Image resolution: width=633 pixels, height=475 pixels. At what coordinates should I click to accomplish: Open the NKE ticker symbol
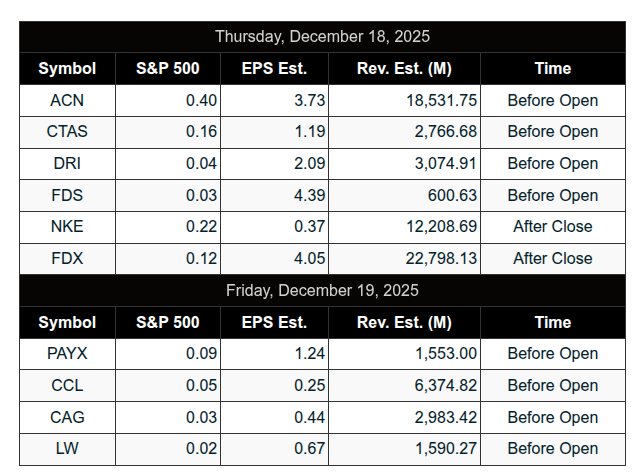[67, 227]
